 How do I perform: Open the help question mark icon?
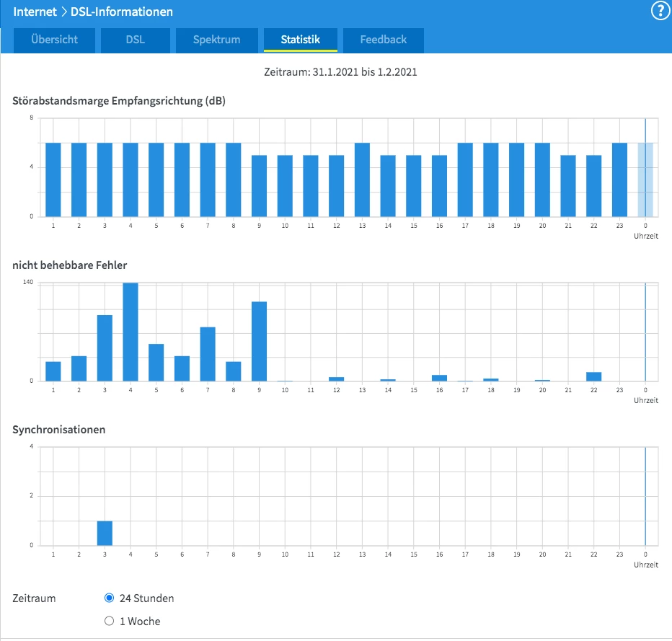(660, 11)
